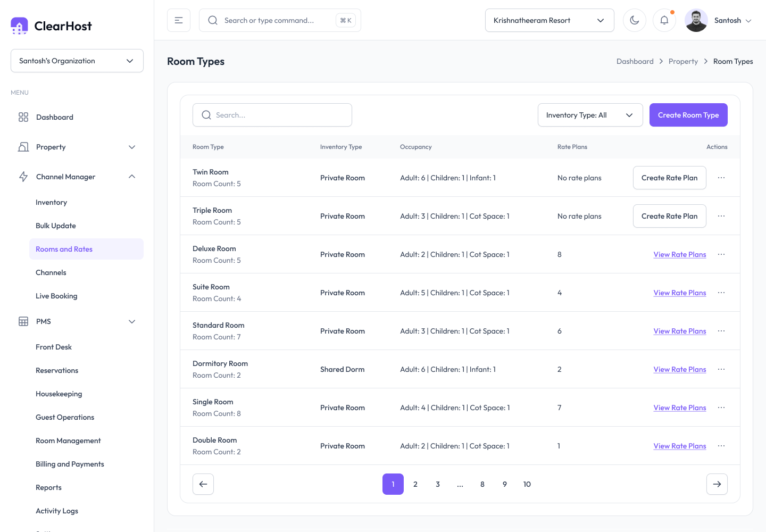Screen dimensions: 766x532
Task: Open three-dot actions for Dormitory Room
Action: (721, 369)
